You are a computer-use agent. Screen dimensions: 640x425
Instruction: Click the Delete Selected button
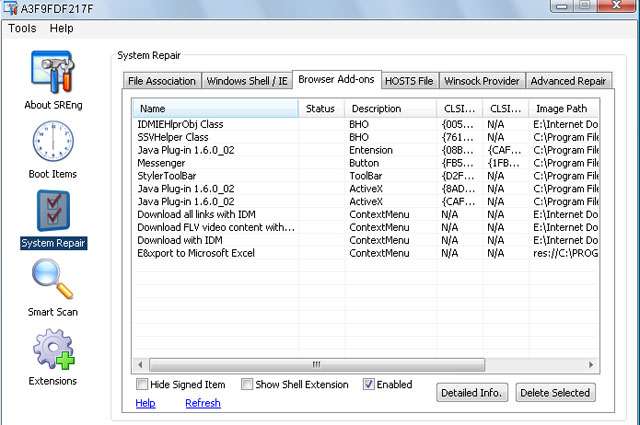click(x=555, y=392)
